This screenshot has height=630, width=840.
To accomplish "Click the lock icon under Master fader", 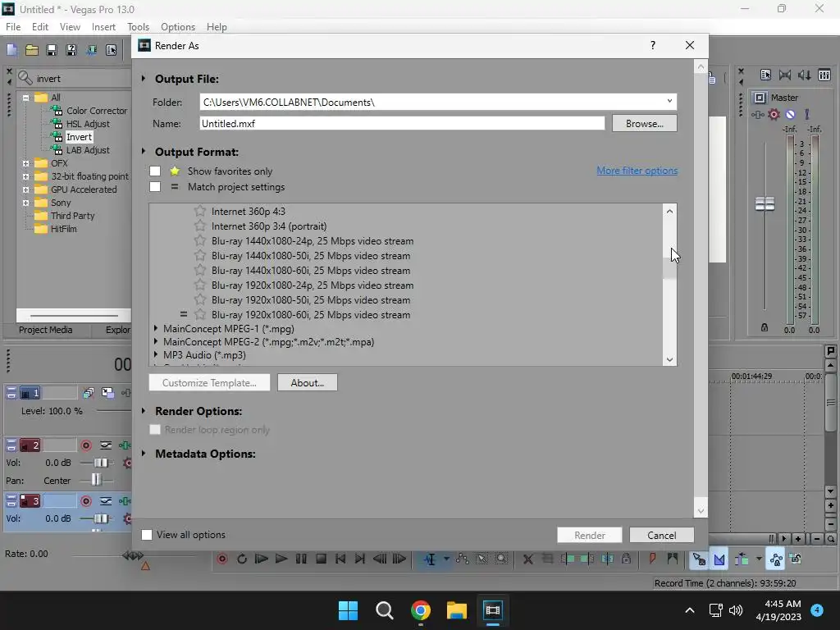I will pyautogui.click(x=765, y=327).
